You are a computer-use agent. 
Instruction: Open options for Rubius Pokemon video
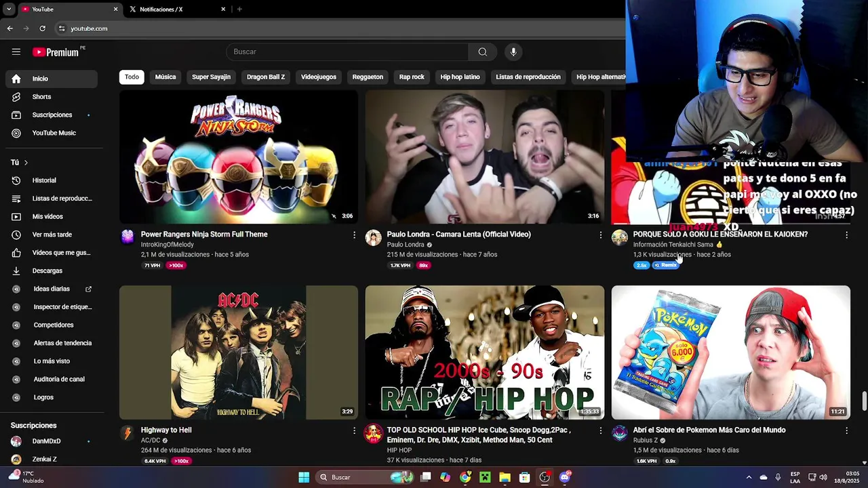tap(846, 430)
